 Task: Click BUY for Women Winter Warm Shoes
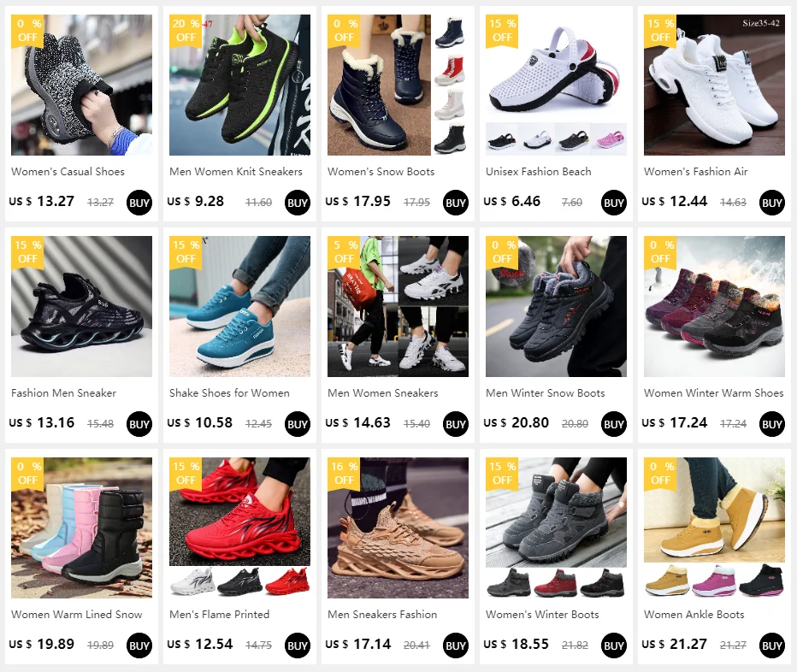click(x=771, y=424)
